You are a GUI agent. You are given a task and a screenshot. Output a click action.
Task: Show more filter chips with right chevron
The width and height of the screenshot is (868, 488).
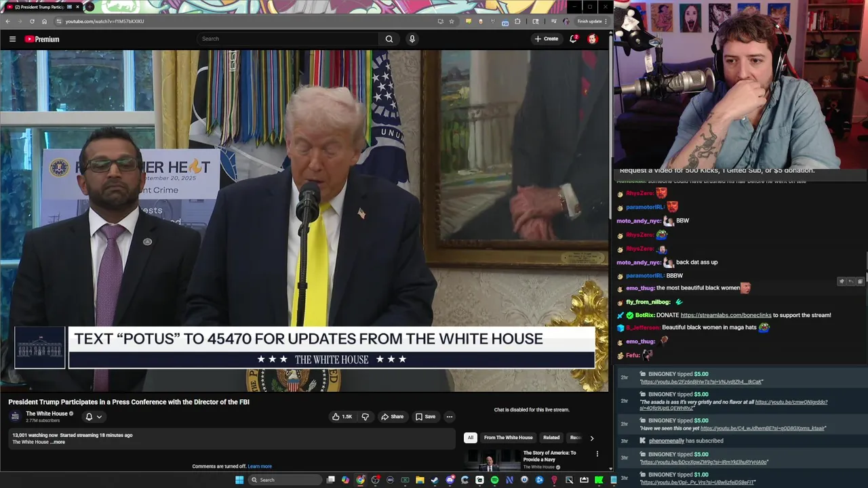[x=591, y=438]
